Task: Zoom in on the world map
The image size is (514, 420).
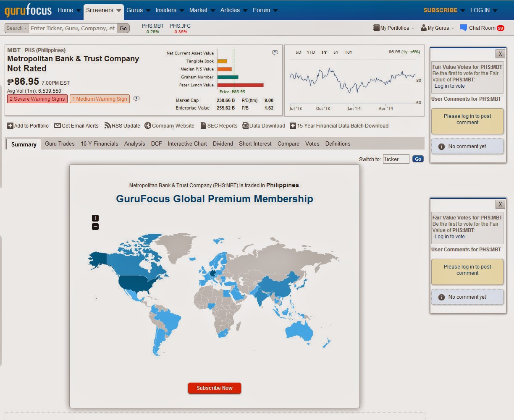Action: pyautogui.click(x=95, y=218)
